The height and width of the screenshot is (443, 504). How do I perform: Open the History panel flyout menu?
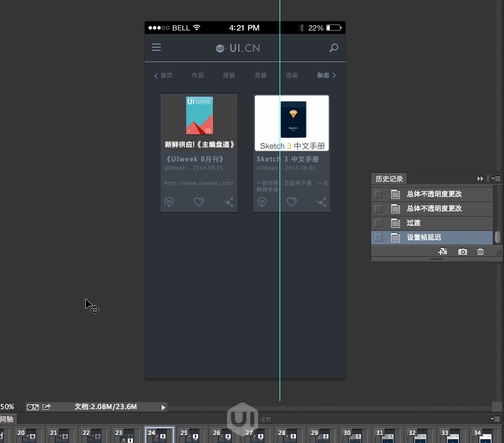pyautogui.click(x=496, y=178)
